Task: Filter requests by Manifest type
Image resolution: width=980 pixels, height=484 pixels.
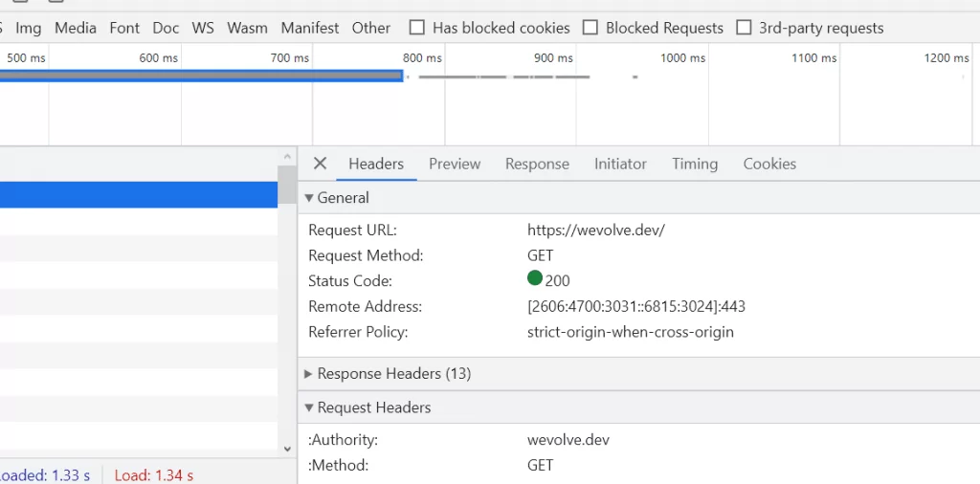Action: tap(309, 28)
